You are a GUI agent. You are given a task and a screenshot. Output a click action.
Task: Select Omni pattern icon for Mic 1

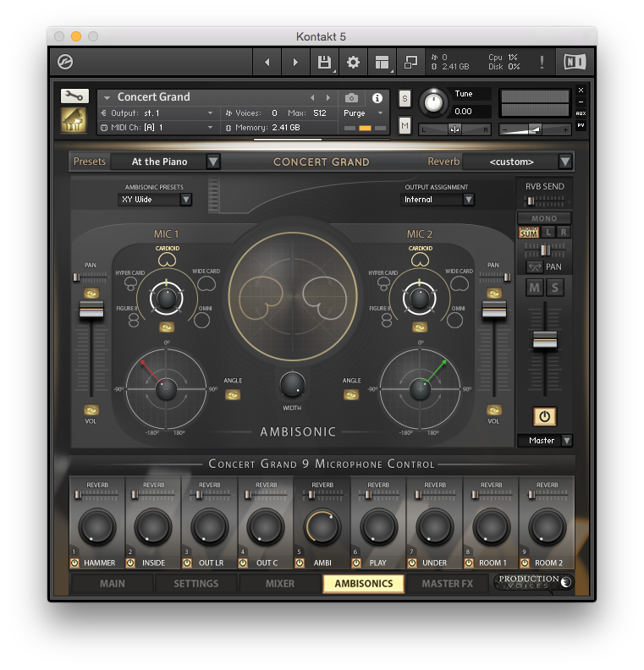(201, 321)
